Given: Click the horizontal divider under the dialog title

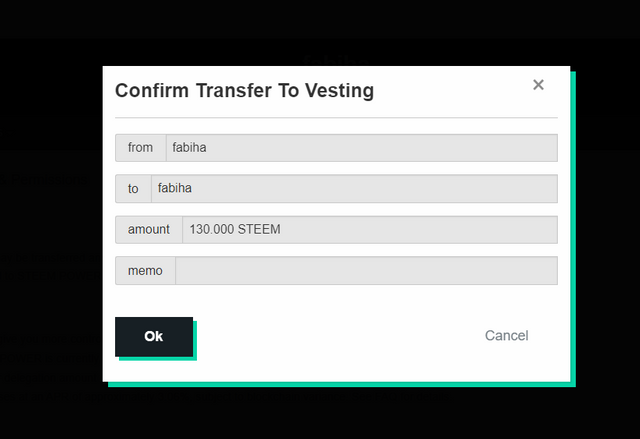Looking at the screenshot, I should [336, 118].
